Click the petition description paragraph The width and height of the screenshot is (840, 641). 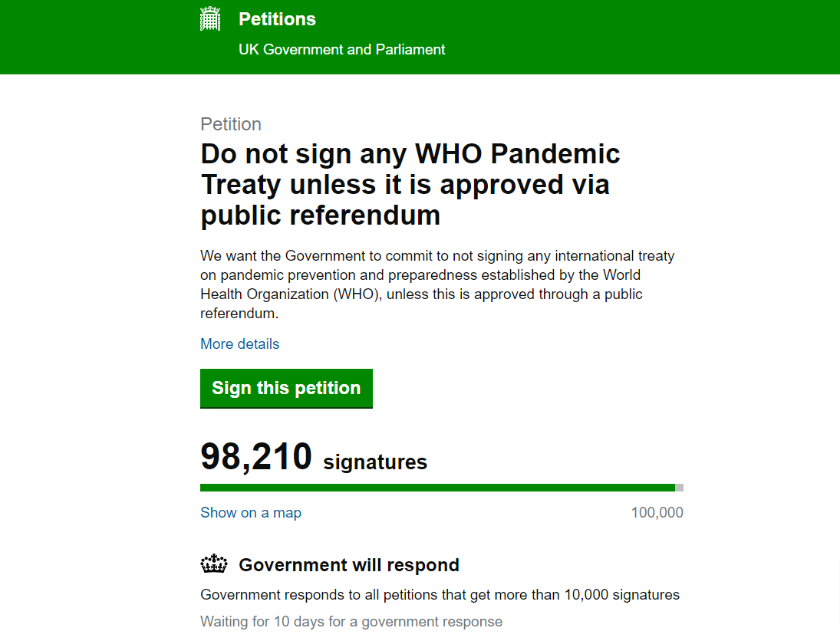point(437,284)
